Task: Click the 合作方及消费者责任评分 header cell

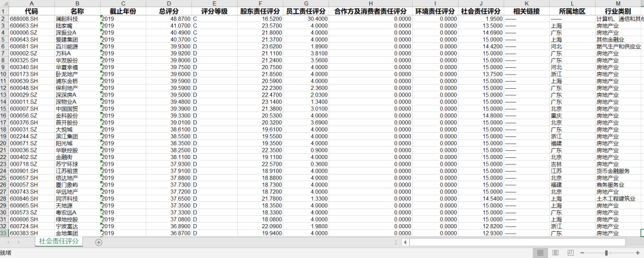Action: click(x=370, y=11)
